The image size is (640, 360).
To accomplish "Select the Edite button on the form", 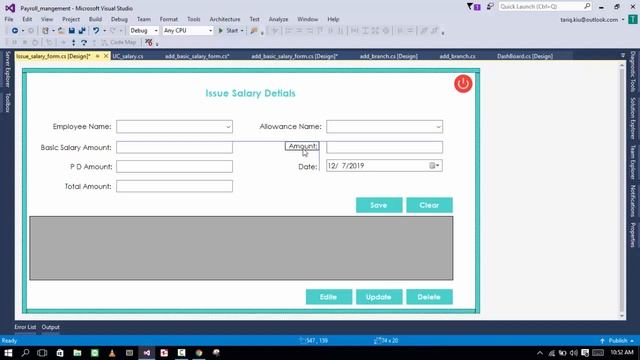I will tap(329, 297).
